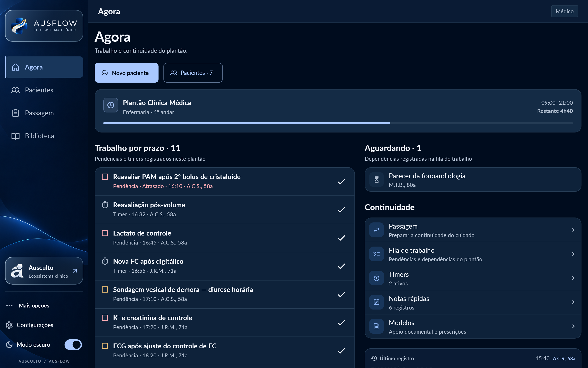Open Pacientes in the sidebar navigation
The image size is (588, 368).
click(44, 90)
